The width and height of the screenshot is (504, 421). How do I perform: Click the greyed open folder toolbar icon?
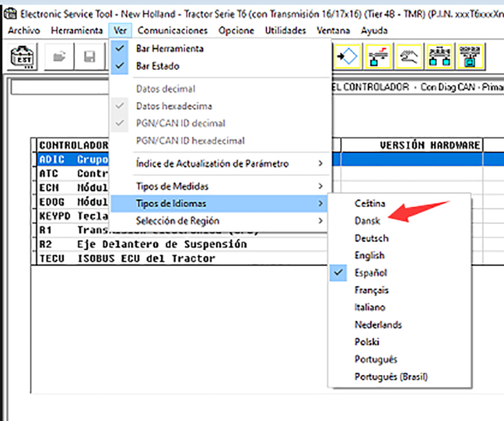tap(59, 57)
